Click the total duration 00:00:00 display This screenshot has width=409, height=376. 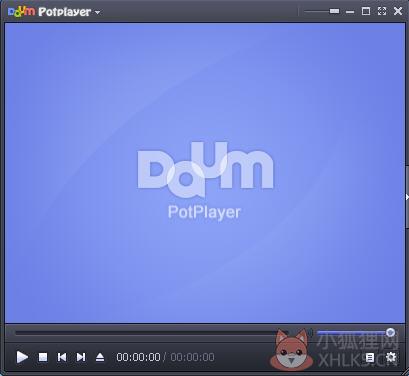192,357
